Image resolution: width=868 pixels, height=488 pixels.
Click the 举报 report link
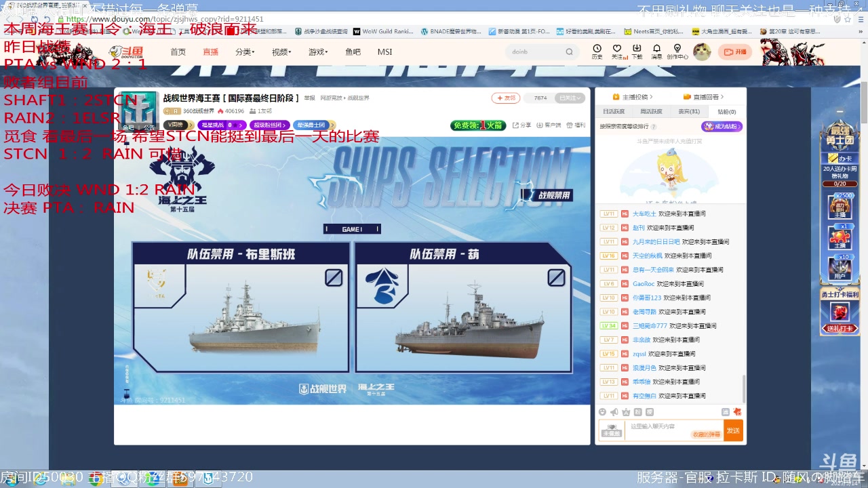(x=309, y=98)
